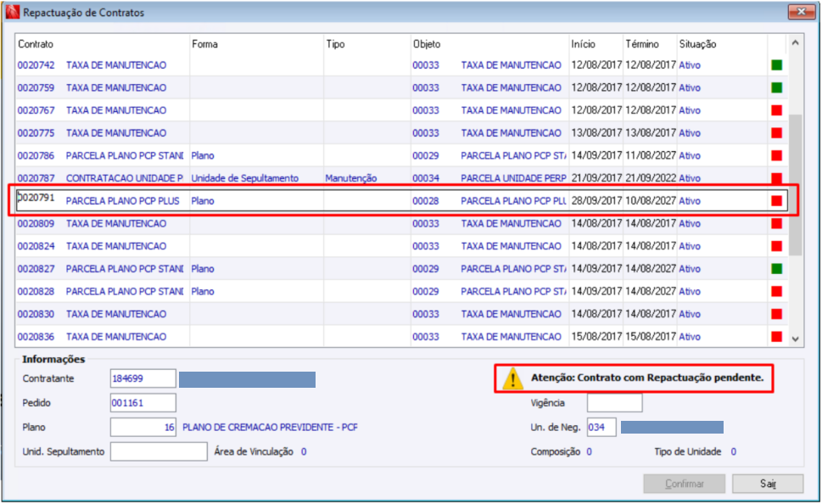Screen dimensions: 822x504
Task: Click the Plano number field showing 16
Action: click(143, 427)
